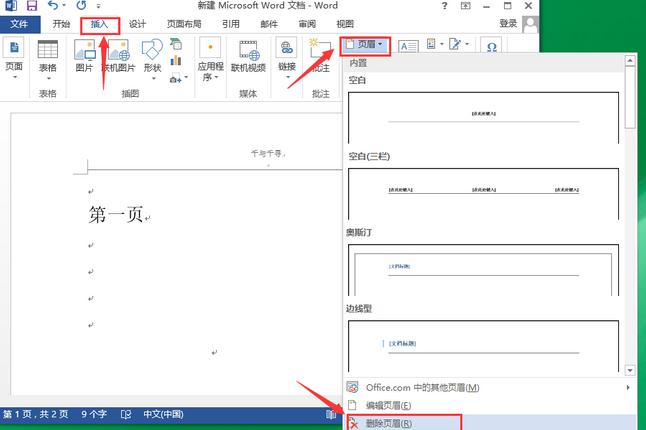Open the 表格 table insert button
This screenshot has height=430, width=646.
point(47,60)
